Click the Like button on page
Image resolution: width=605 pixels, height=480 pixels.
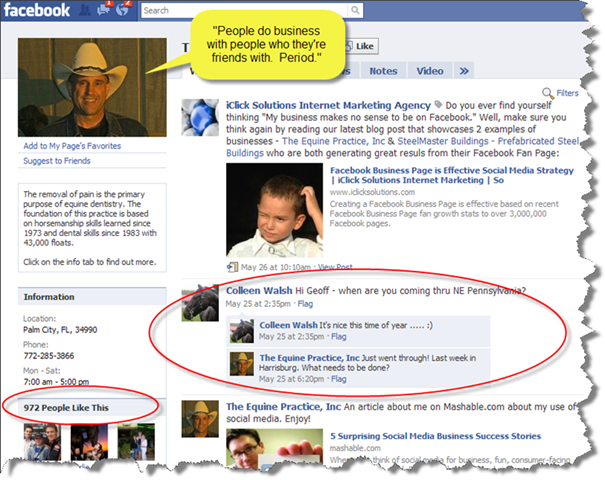coord(360,46)
